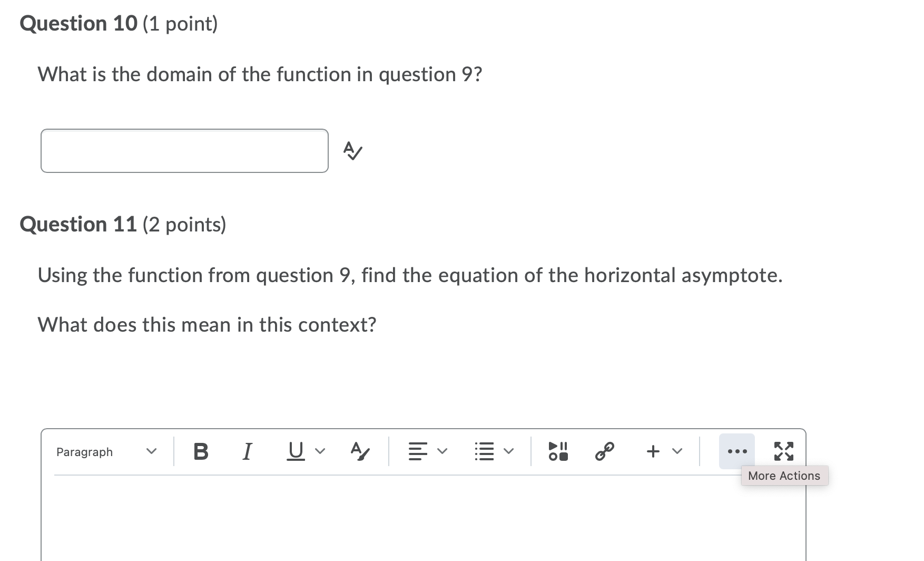Open the spell check beside Question 10 answer

(352, 151)
